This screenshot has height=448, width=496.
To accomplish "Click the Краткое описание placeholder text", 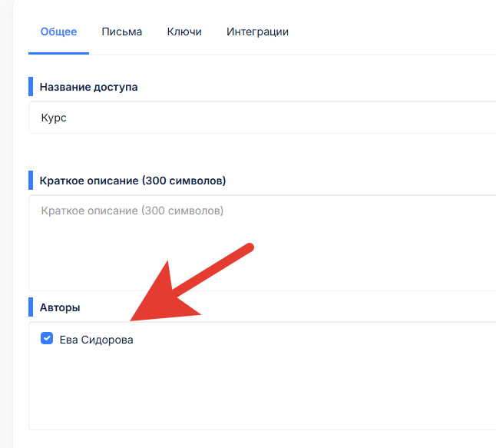I will pyautogui.click(x=131, y=211).
